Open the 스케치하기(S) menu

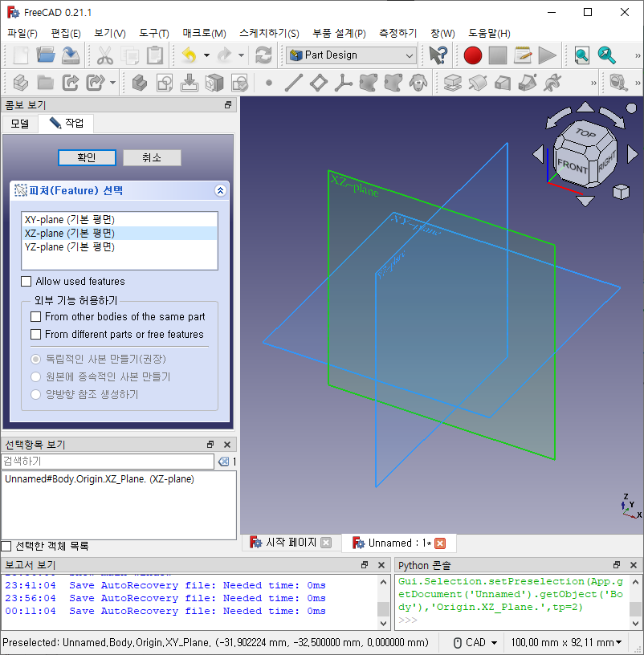pos(269,33)
